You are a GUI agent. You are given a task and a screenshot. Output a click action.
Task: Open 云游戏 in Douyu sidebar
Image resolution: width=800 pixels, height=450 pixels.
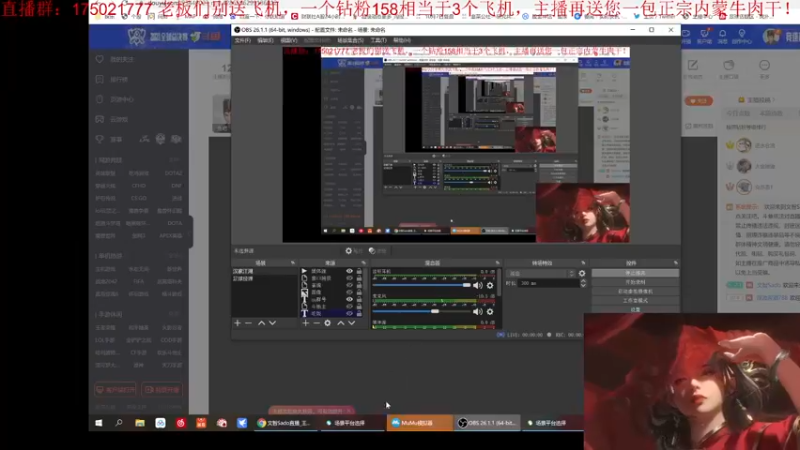(x=118, y=119)
